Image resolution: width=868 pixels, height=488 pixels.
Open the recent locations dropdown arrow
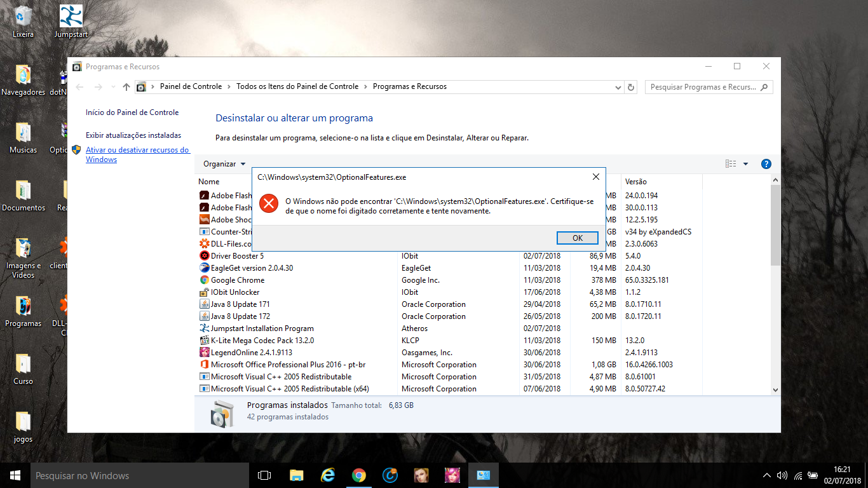point(113,87)
